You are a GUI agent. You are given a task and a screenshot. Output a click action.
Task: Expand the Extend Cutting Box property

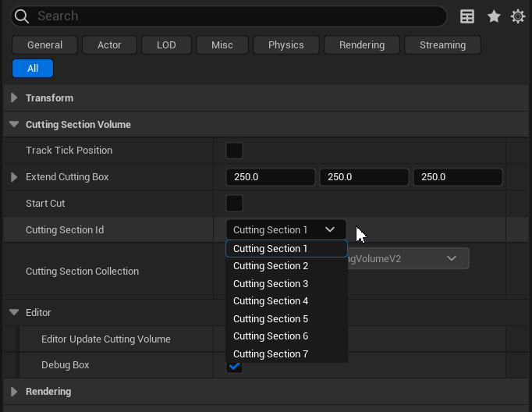pos(14,177)
